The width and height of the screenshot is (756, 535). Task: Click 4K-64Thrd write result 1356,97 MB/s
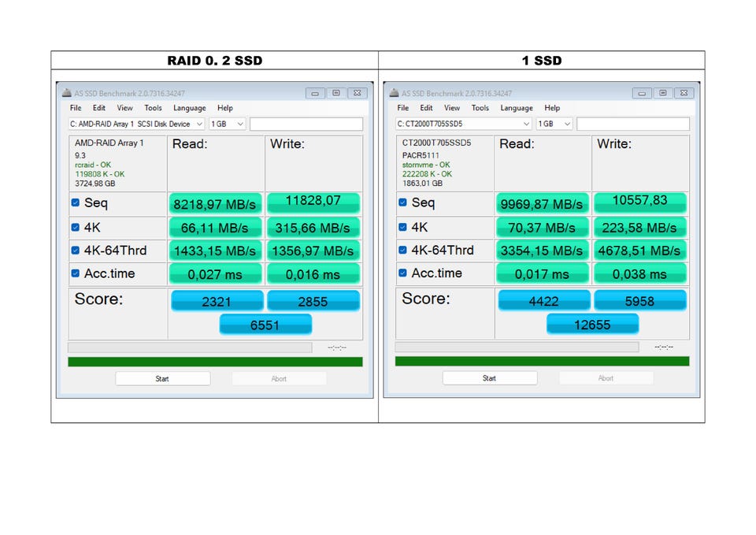[313, 251]
